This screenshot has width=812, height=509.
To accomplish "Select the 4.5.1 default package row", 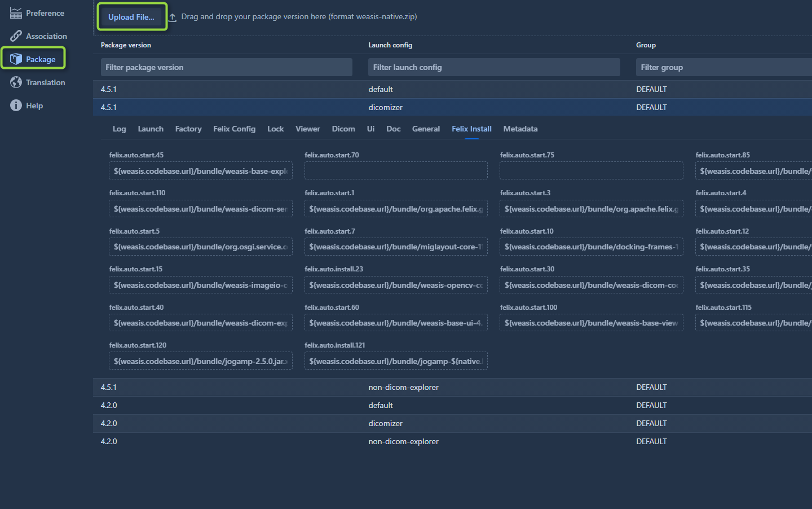I will coord(452,89).
